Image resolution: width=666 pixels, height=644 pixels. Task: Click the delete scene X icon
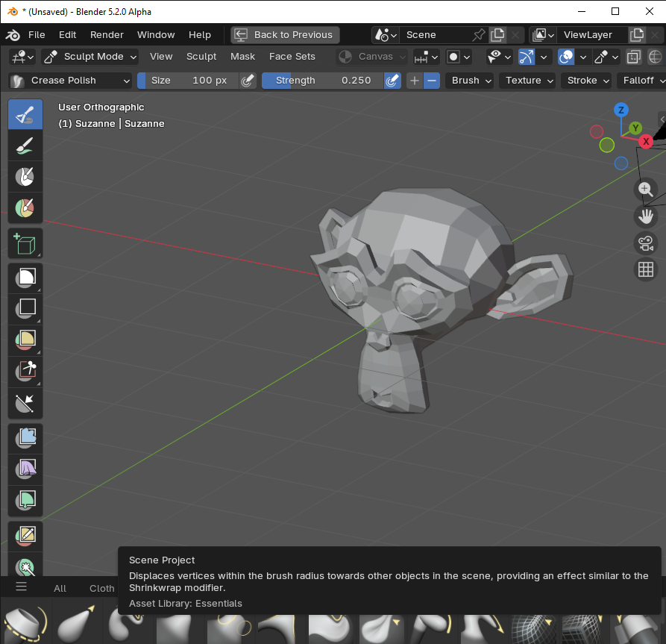pos(515,35)
